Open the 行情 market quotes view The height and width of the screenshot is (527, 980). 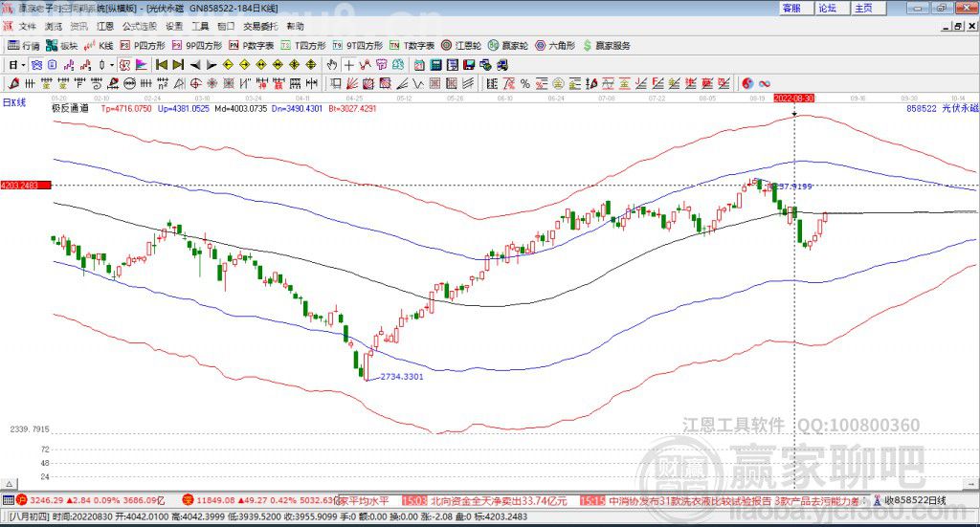(23, 46)
